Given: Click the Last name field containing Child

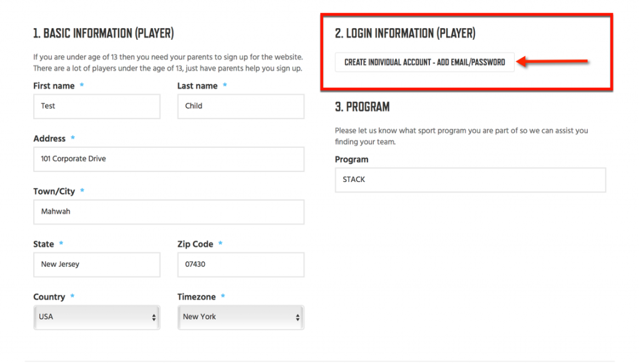Looking at the screenshot, I should [x=240, y=106].
